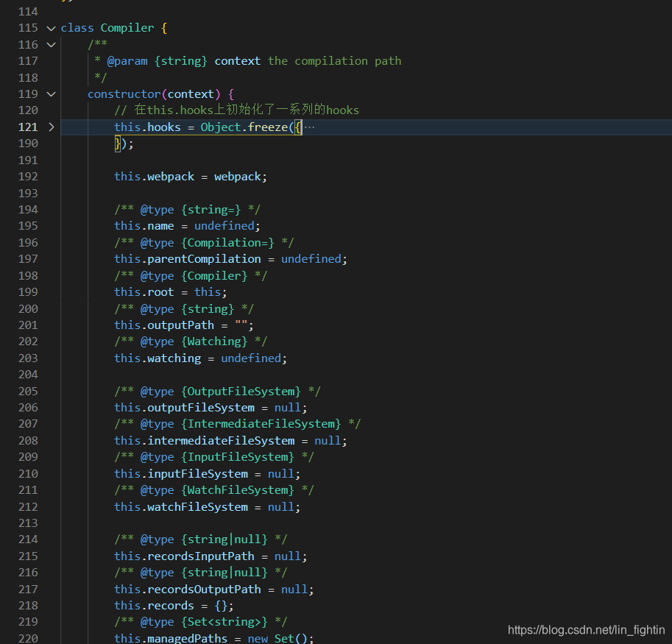Image resolution: width=672 pixels, height=644 pixels.
Task: Collapse the class Compiler fold arrow
Action: (x=51, y=28)
